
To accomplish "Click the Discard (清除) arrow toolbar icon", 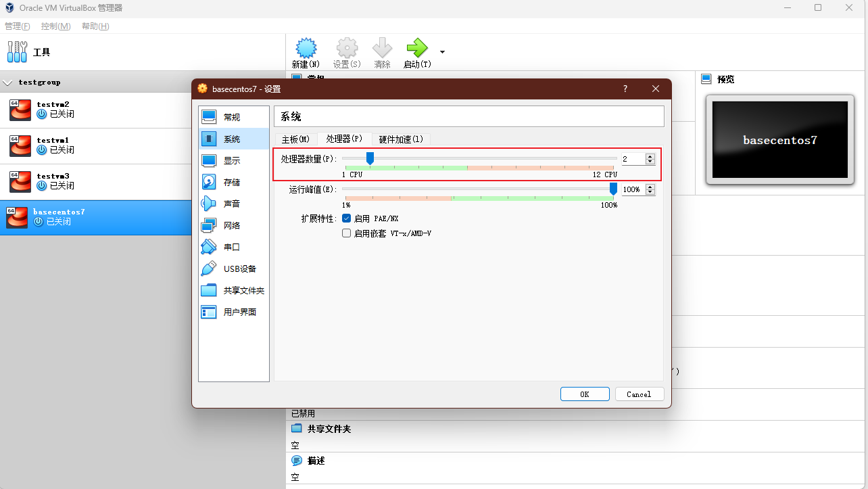I will (382, 48).
